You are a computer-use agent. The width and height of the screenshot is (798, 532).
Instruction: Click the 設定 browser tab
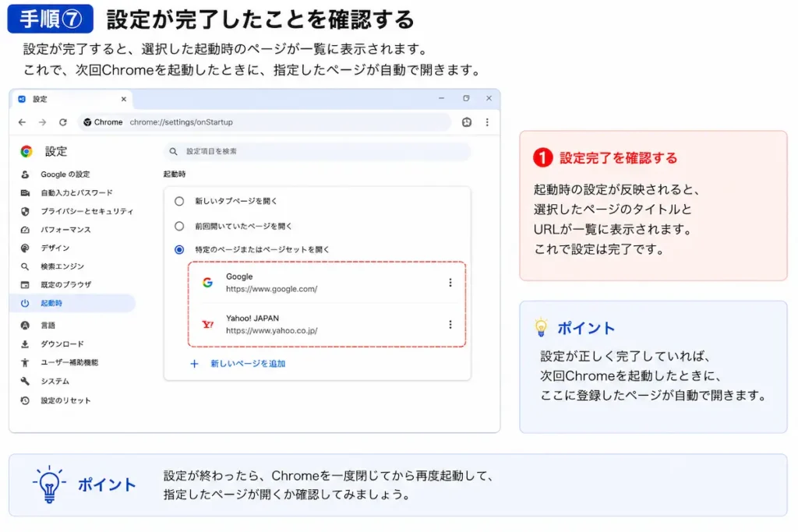click(x=71, y=99)
